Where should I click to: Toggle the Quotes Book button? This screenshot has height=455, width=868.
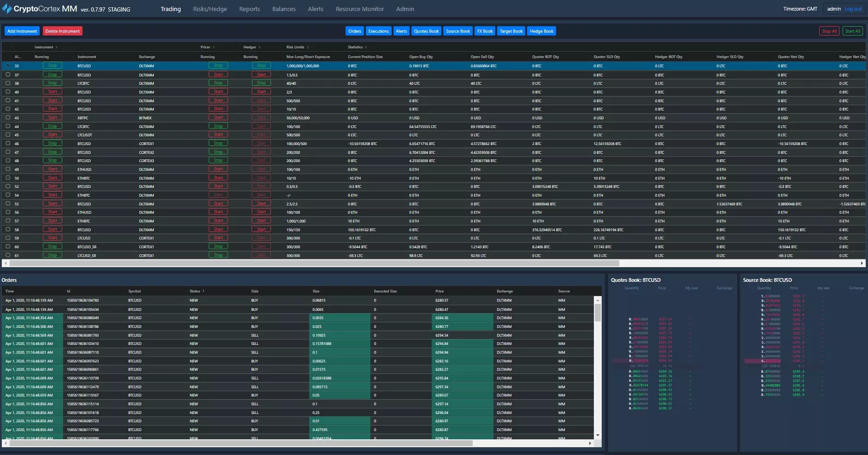[426, 31]
